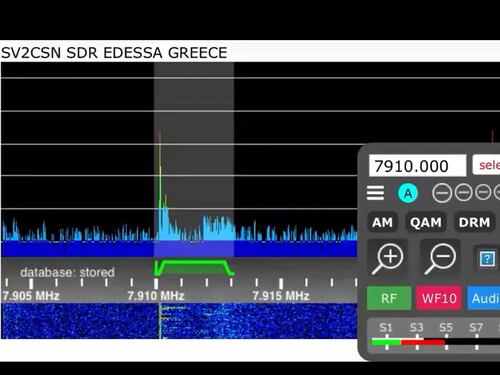
Task: Select QAM demodulation mode
Action: (426, 222)
